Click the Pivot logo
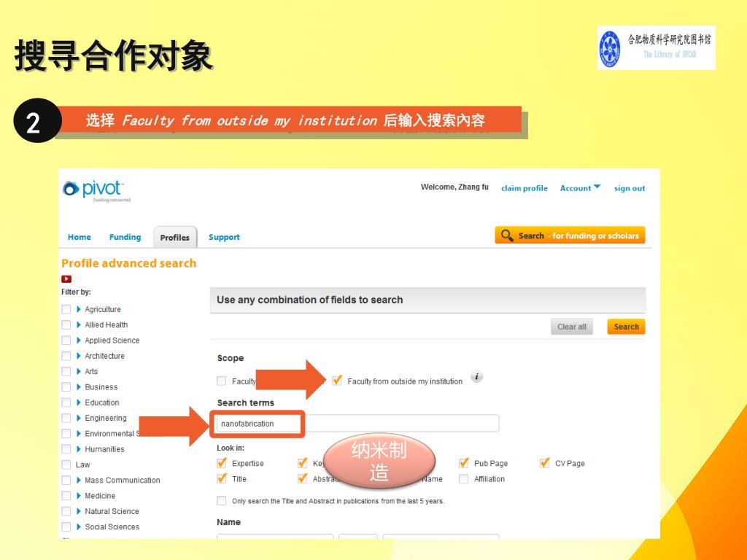The height and width of the screenshot is (560, 747). pos(97,191)
